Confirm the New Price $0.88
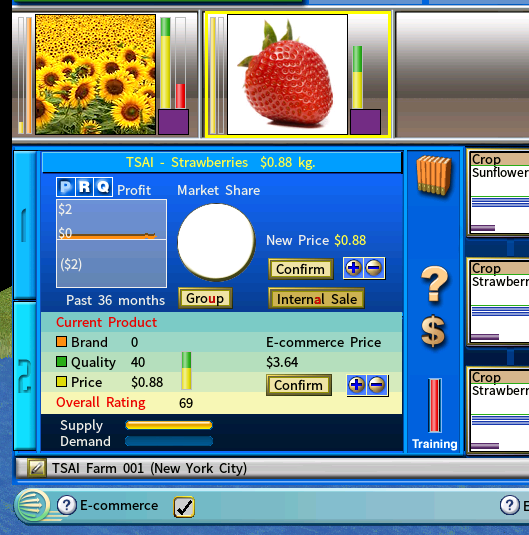This screenshot has width=529, height=535. pyautogui.click(x=301, y=269)
